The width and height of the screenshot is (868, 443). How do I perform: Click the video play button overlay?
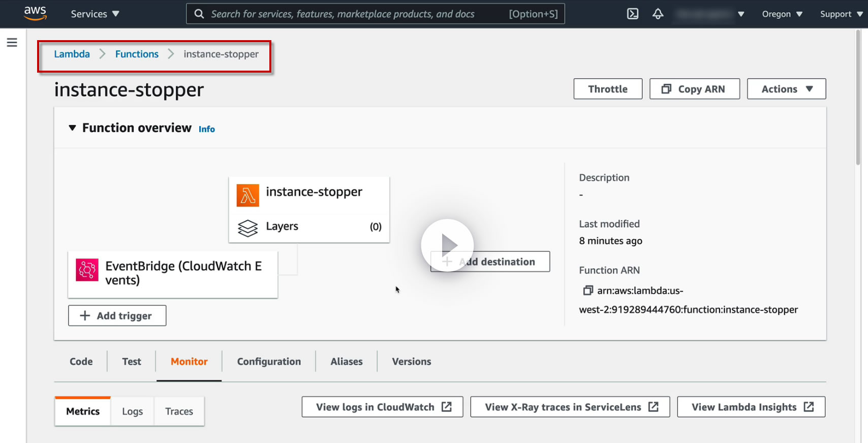(447, 245)
